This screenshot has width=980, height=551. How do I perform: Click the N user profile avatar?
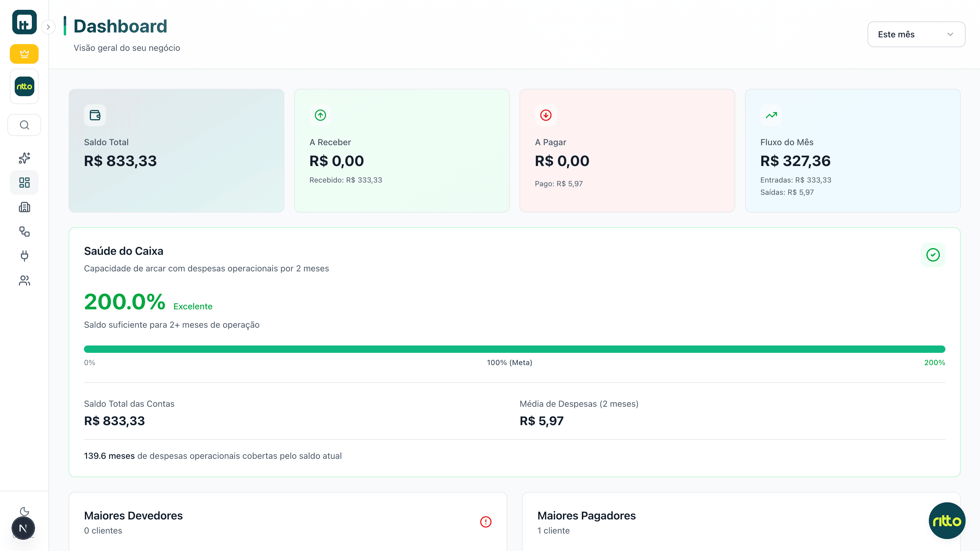tap(23, 528)
